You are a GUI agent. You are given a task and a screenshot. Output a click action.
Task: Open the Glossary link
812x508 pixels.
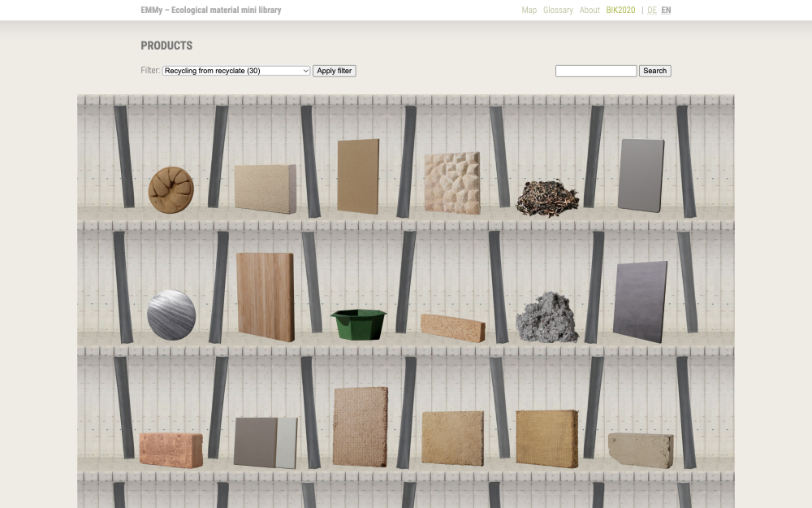[x=558, y=10]
